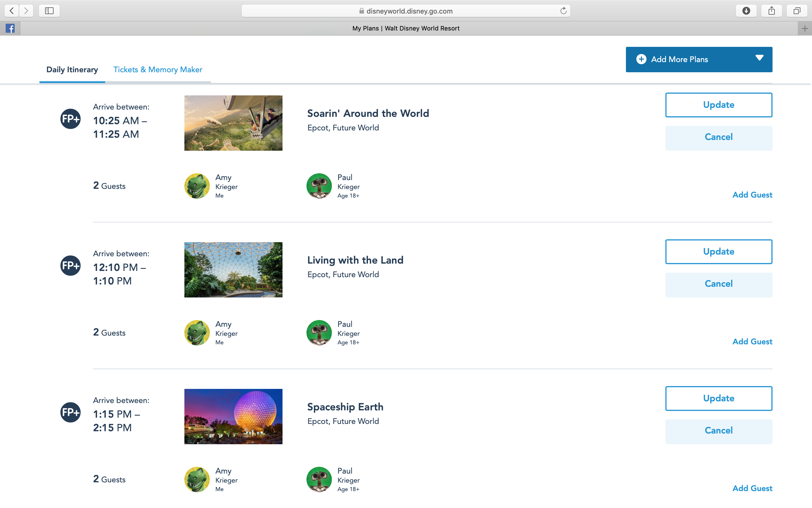
Task: Click Amy's Rex avatar under Soarin'
Action: 197,186
